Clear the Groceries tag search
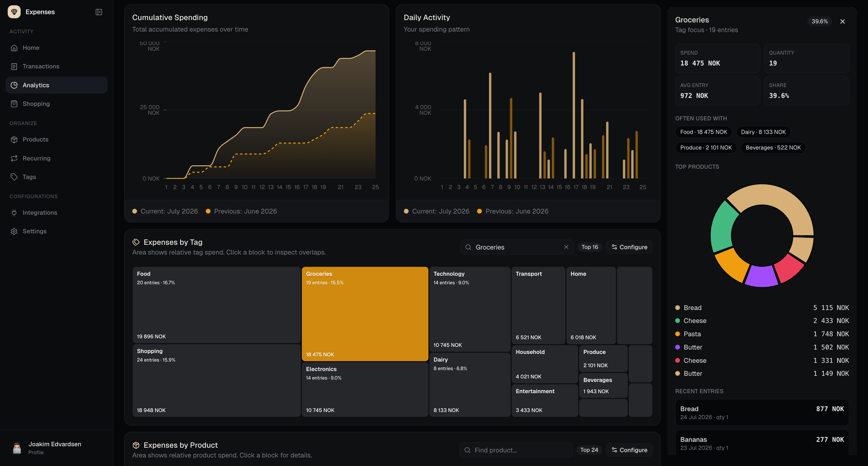Screen dimensions: 868x466 [566, 247]
